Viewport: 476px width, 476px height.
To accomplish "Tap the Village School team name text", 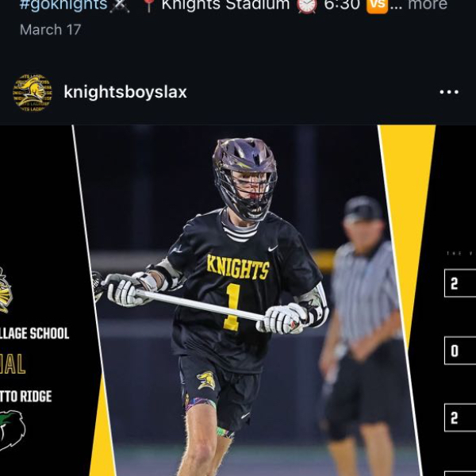I will pyautogui.click(x=34, y=333).
